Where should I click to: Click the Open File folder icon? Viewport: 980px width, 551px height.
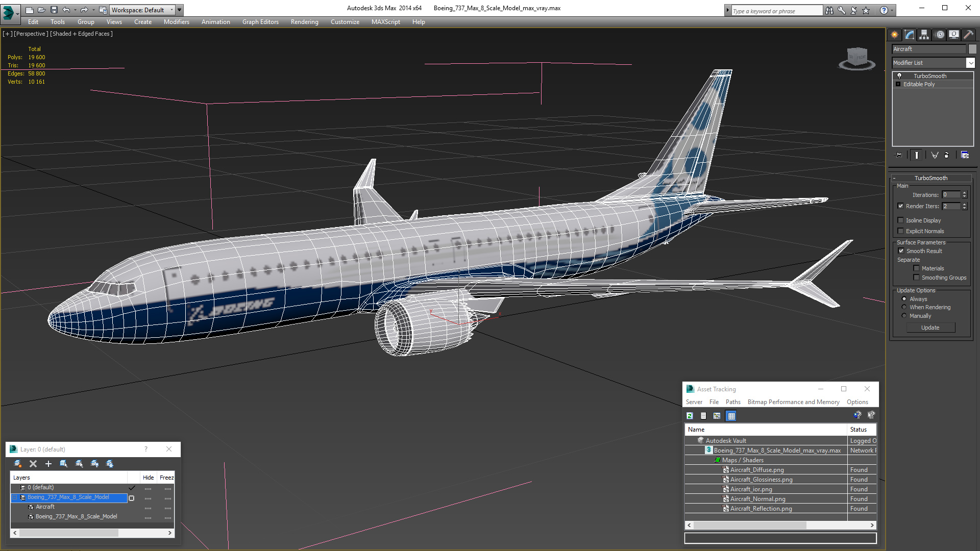41,10
